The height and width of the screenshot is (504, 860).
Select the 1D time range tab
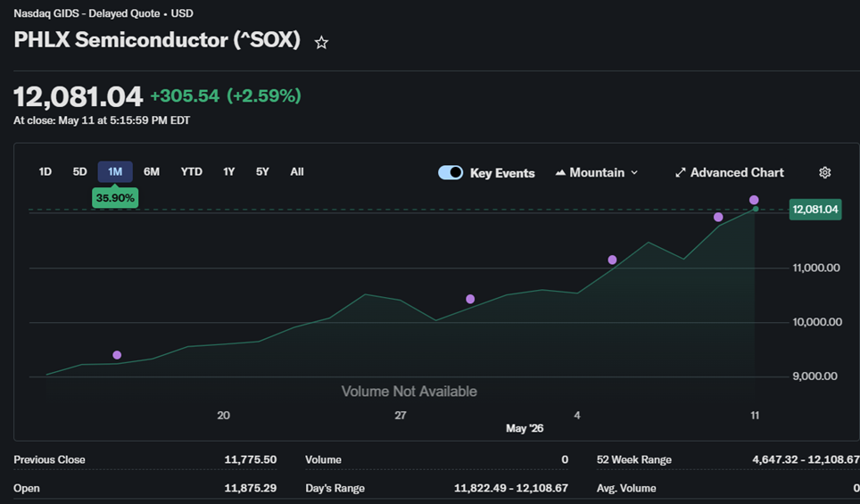click(45, 171)
